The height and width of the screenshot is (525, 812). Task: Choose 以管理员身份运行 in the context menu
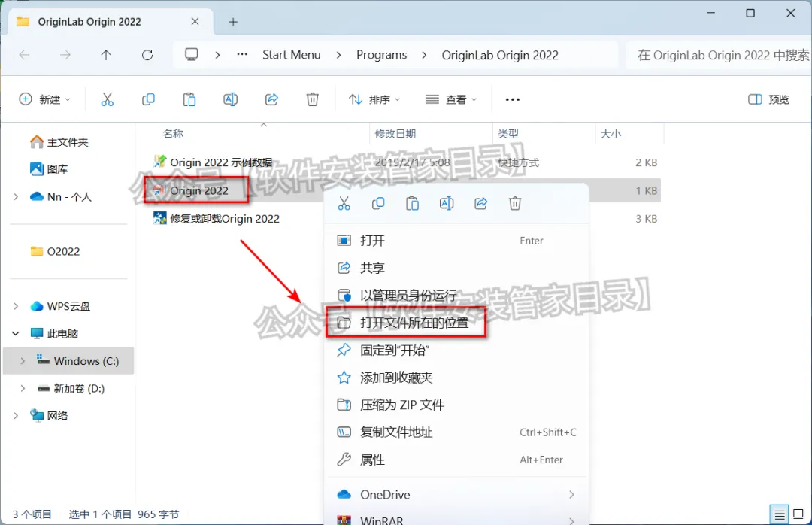(x=456, y=296)
